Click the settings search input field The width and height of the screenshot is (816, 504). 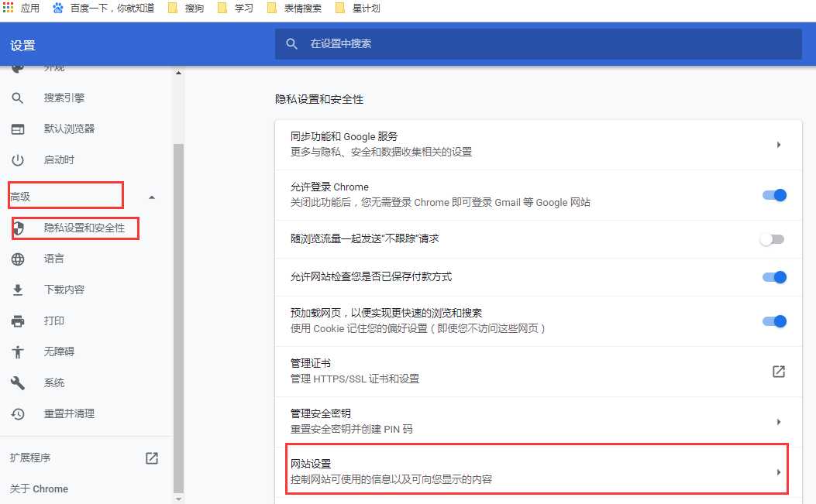(535, 44)
